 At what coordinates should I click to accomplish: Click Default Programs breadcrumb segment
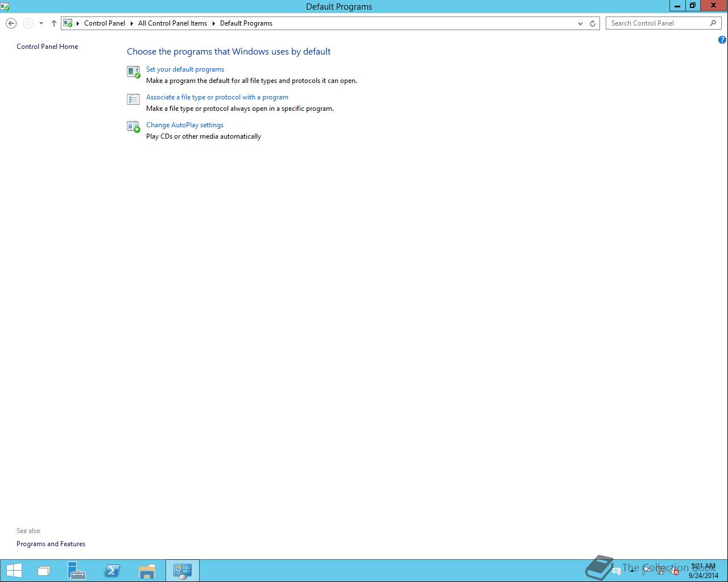(246, 23)
